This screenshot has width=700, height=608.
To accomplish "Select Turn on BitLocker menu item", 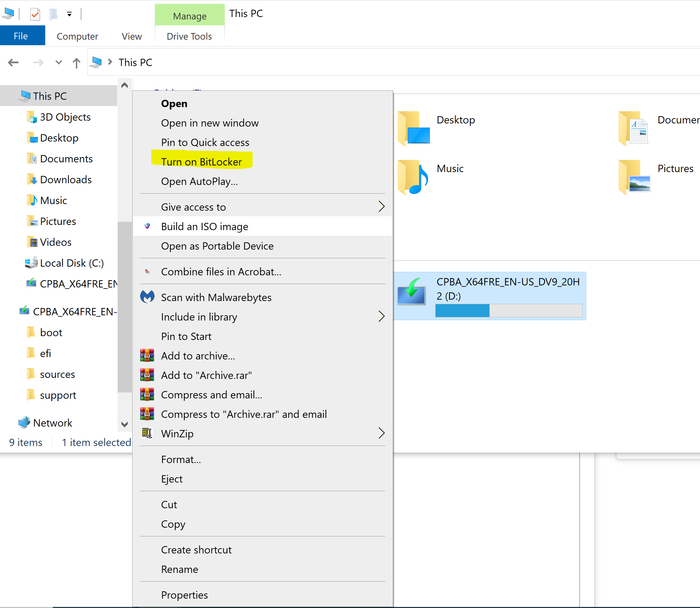I will pos(201,162).
